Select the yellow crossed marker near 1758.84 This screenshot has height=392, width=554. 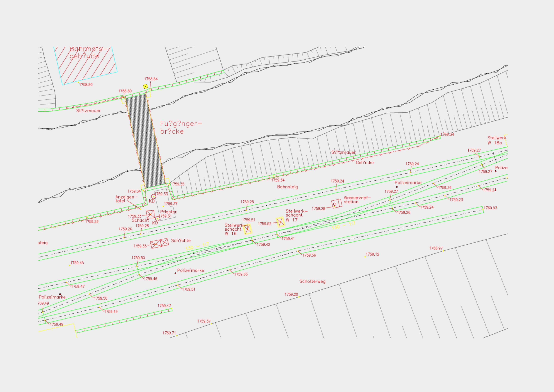pyautogui.click(x=145, y=86)
